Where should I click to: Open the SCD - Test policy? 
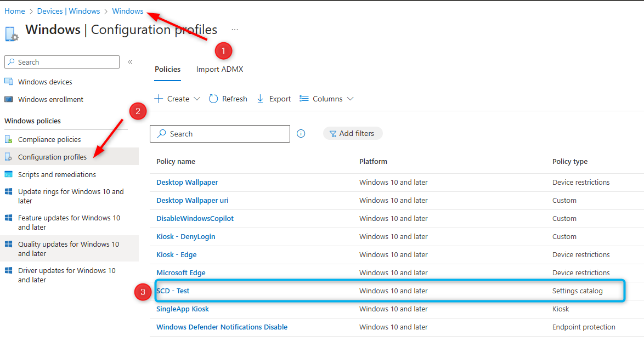173,291
